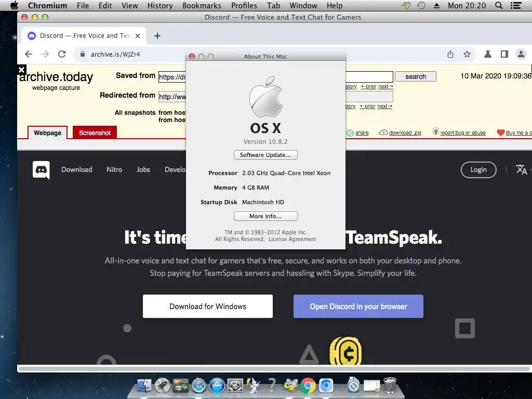Click More Info in About This Mac
Image resolution: width=532 pixels, height=399 pixels.
tap(265, 216)
